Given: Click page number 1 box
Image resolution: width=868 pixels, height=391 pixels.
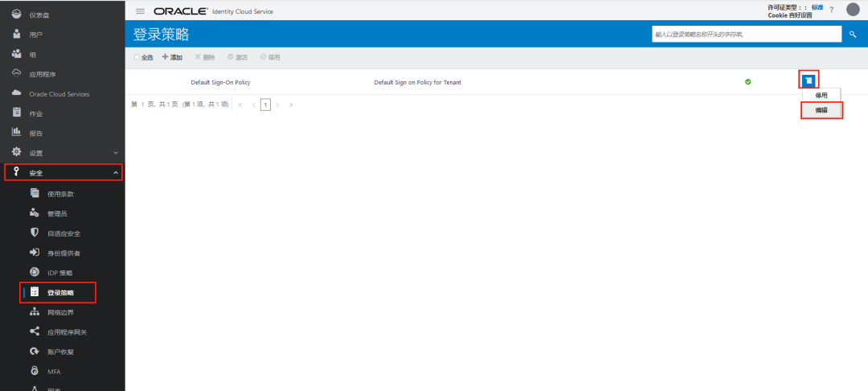Looking at the screenshot, I should point(266,105).
